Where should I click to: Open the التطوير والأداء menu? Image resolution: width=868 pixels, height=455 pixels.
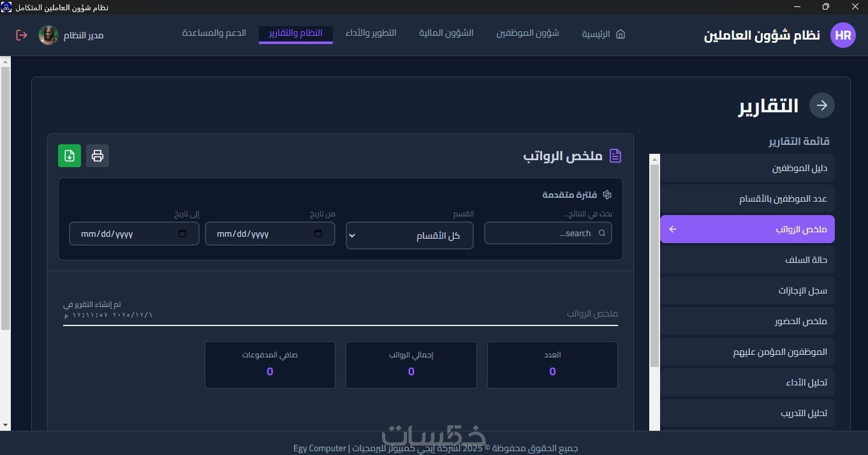[371, 33]
